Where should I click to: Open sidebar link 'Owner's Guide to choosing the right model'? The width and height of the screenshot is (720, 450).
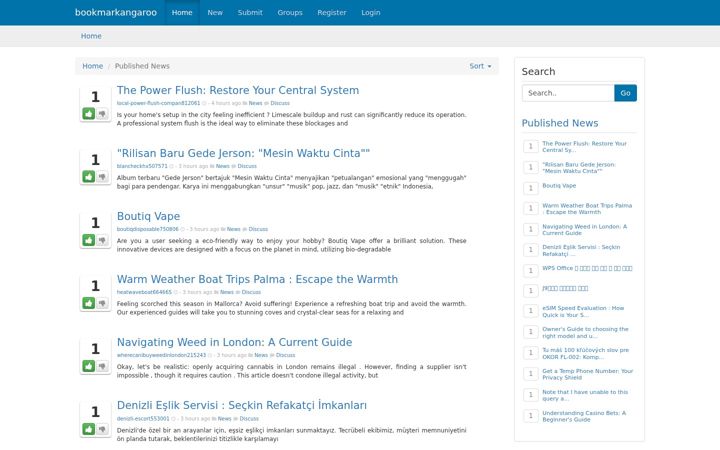[585, 332]
